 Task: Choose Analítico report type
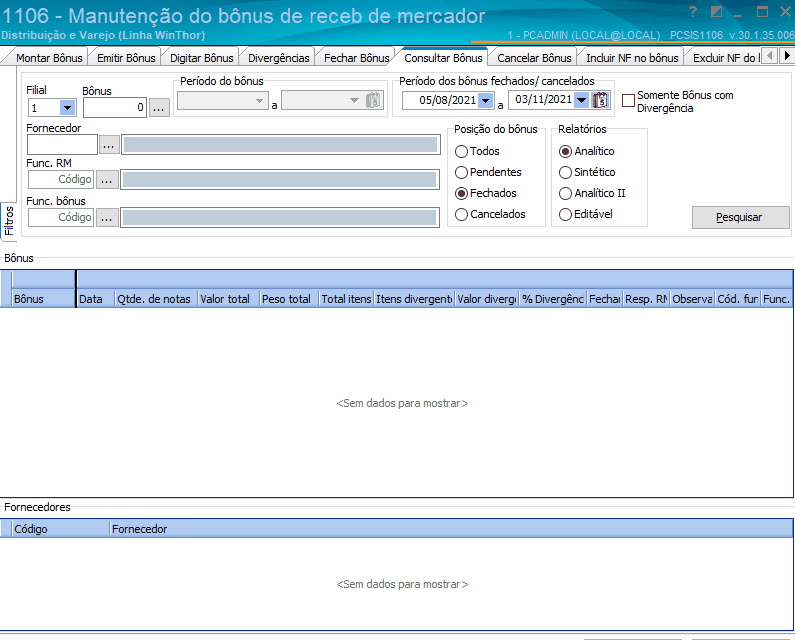click(587, 151)
